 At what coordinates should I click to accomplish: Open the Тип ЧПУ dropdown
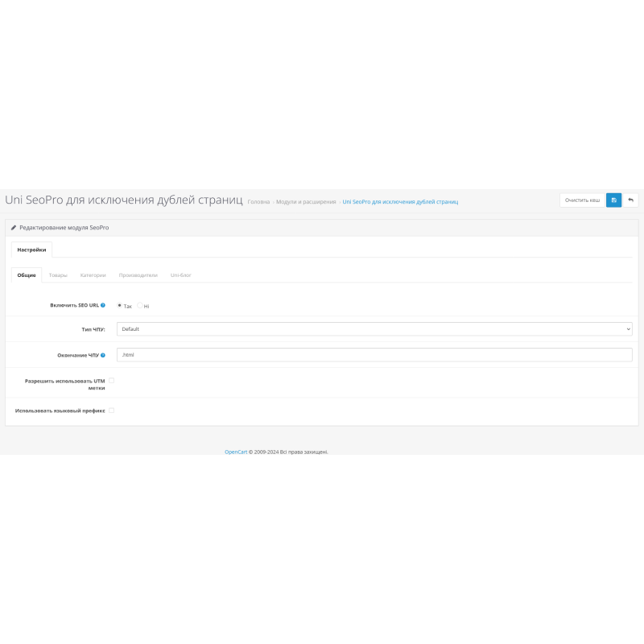click(x=374, y=329)
